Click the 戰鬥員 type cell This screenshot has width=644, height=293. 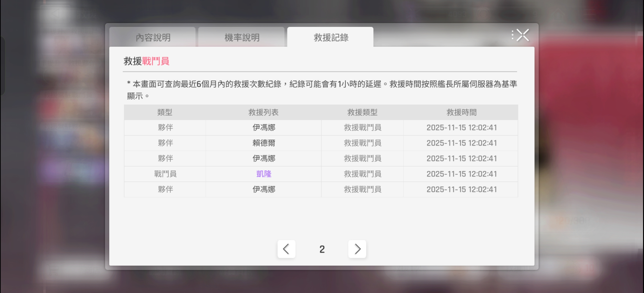165,174
